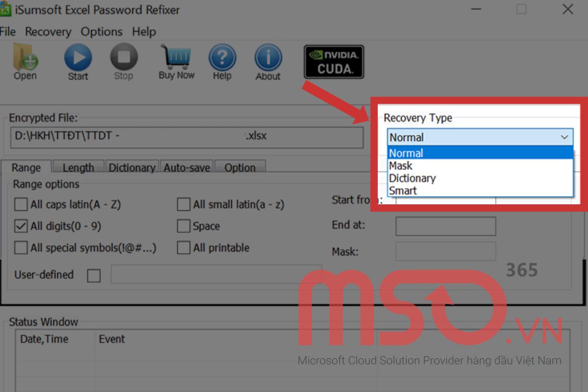
Task: Open the Buy Now shopping cart
Action: tap(176, 62)
